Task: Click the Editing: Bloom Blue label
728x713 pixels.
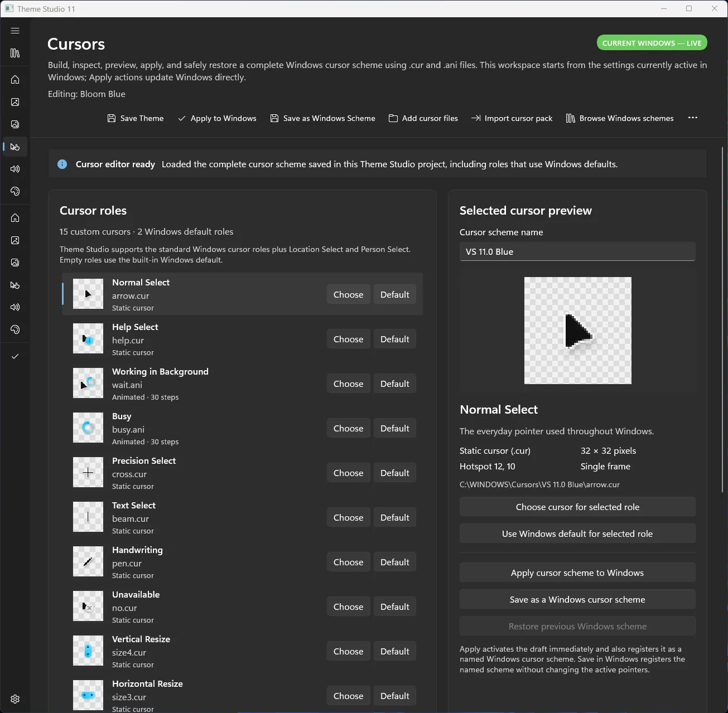Action: [86, 94]
